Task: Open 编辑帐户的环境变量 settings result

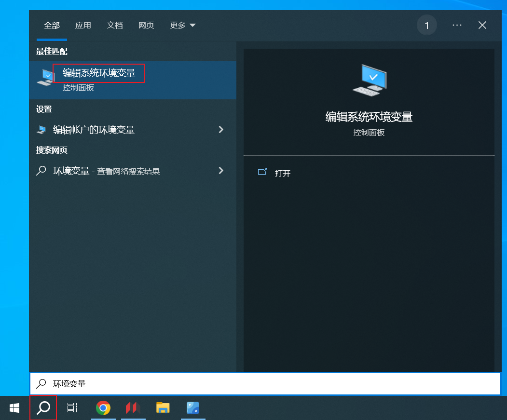Action: (133, 130)
